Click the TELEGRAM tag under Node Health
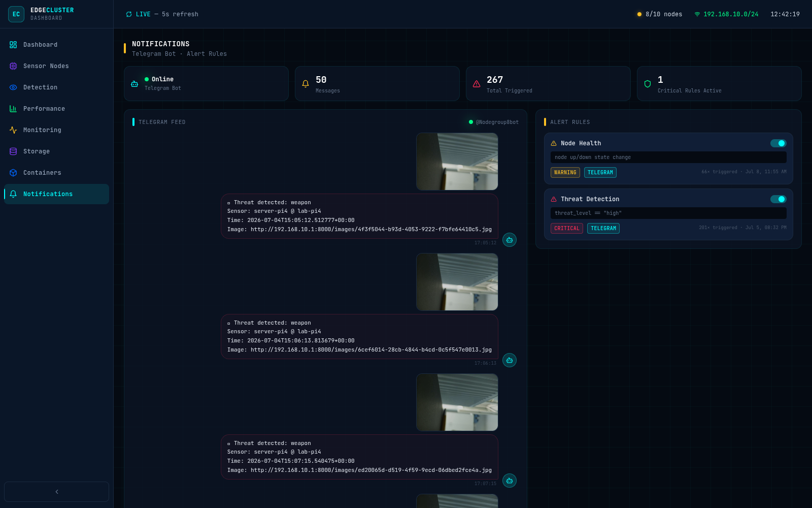The height and width of the screenshot is (508, 812). tap(600, 173)
